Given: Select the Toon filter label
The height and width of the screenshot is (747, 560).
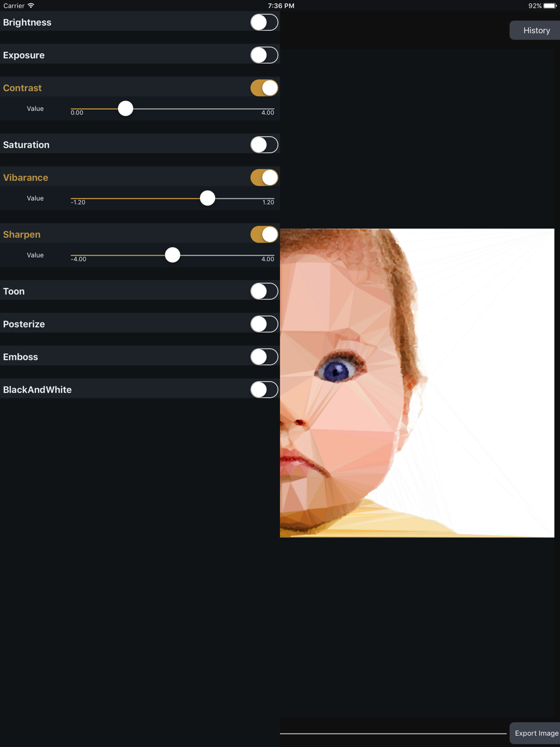Looking at the screenshot, I should (14, 291).
